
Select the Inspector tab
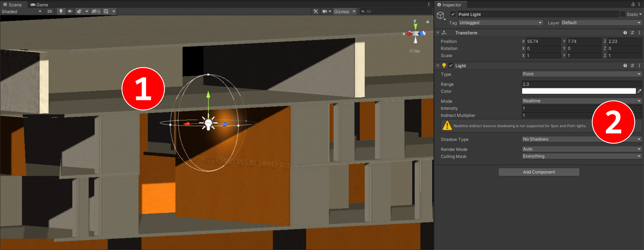450,5
